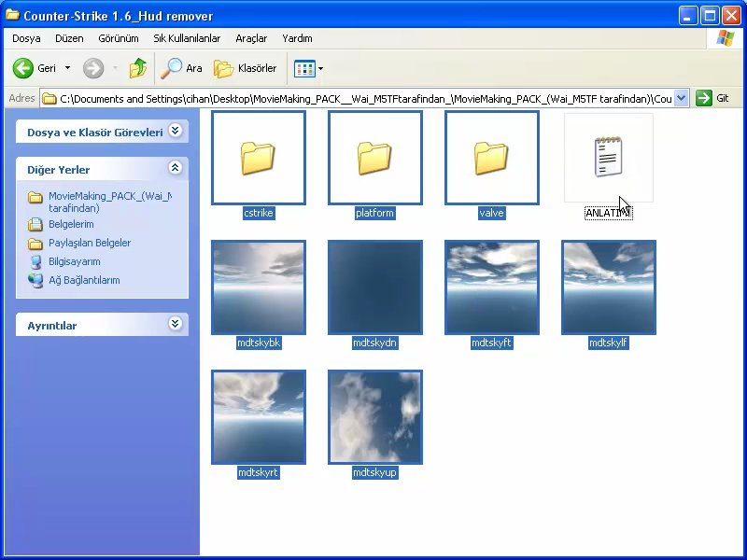
Task: Open the Görünüm menu
Action: tap(119, 38)
